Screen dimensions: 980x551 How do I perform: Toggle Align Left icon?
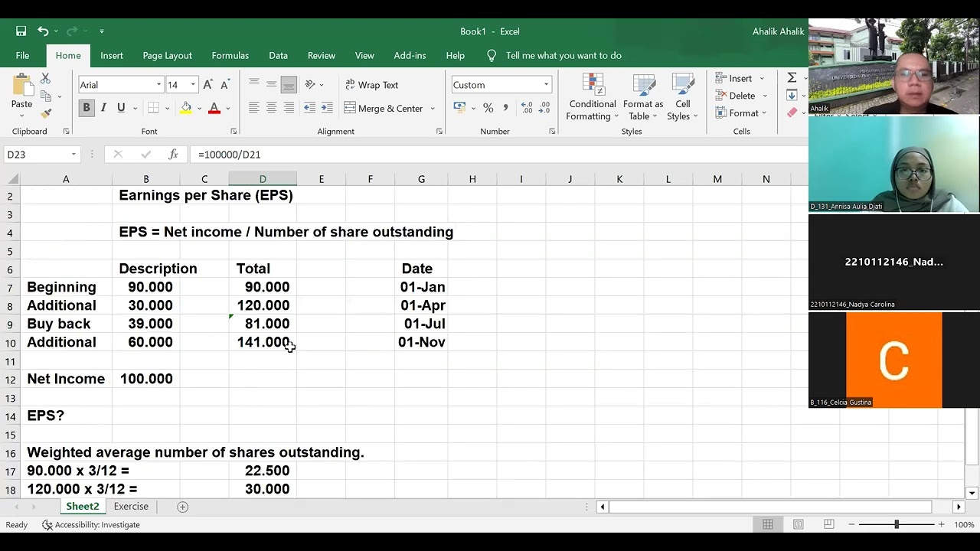tap(253, 108)
